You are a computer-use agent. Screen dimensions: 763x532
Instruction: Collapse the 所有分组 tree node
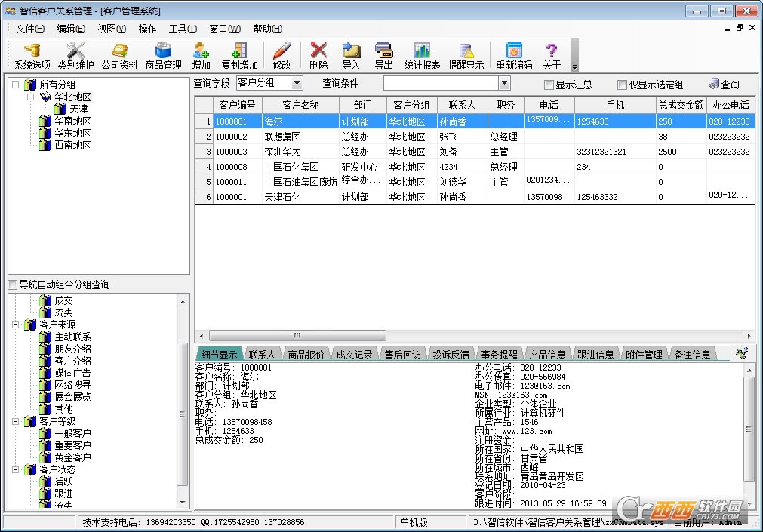point(16,85)
